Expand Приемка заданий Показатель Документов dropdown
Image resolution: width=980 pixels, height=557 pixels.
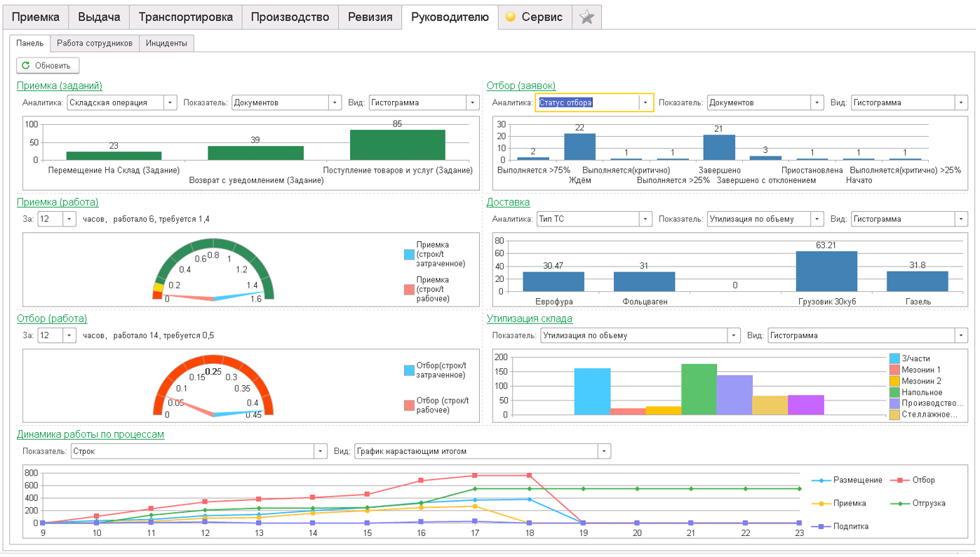(335, 102)
